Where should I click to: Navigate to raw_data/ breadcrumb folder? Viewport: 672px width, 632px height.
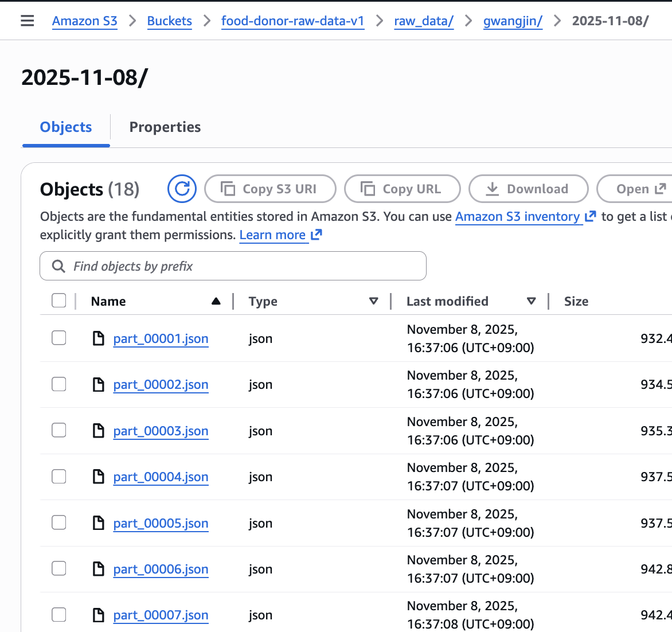(x=424, y=21)
